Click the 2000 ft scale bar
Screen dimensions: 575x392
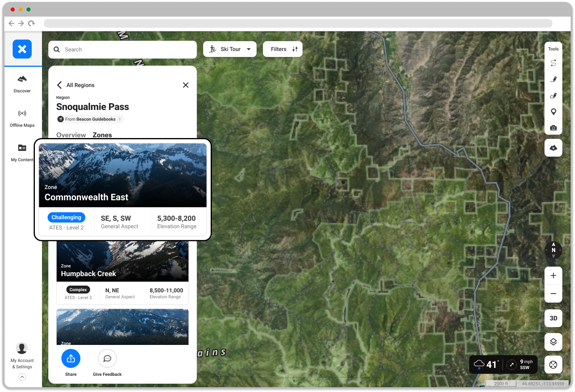click(501, 384)
